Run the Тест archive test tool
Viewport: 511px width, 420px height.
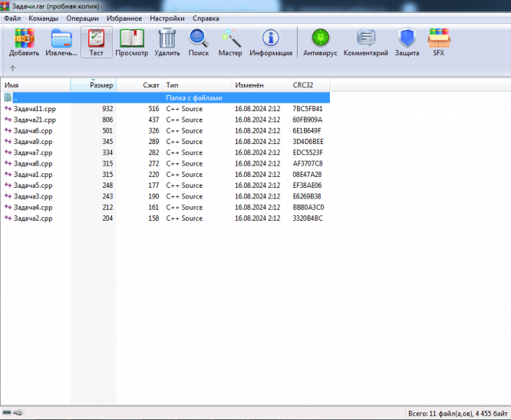point(96,42)
